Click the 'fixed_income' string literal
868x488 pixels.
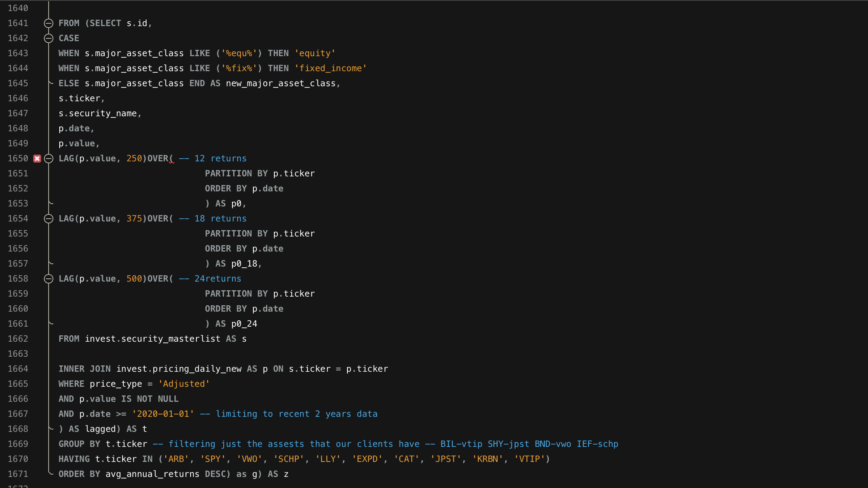click(x=330, y=68)
